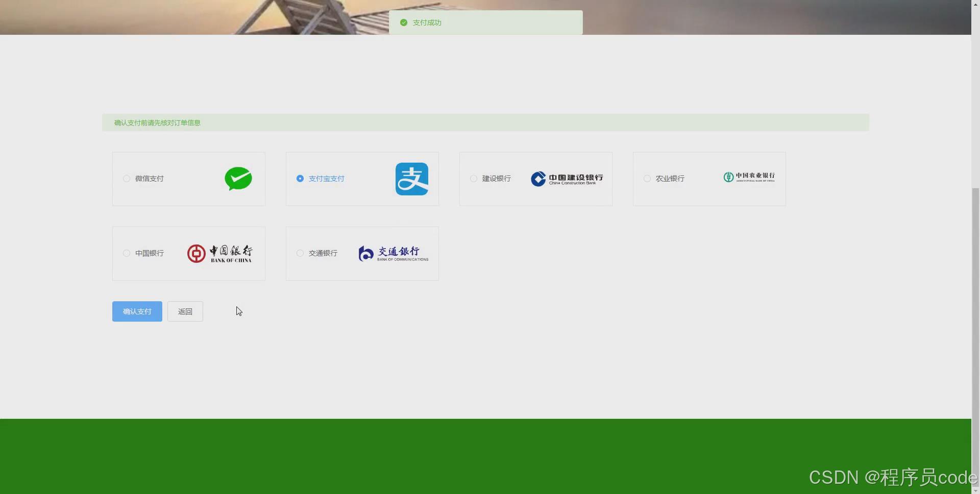Click the order info reminder bar
The width and height of the screenshot is (980, 494).
point(485,122)
